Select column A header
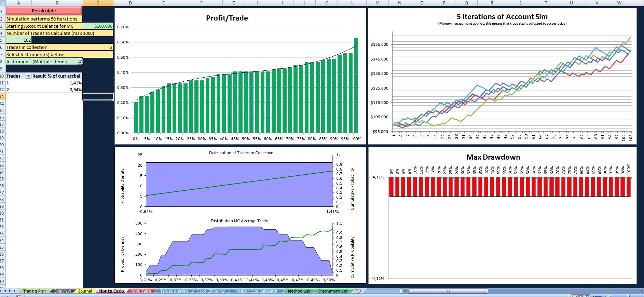 (x=18, y=3)
